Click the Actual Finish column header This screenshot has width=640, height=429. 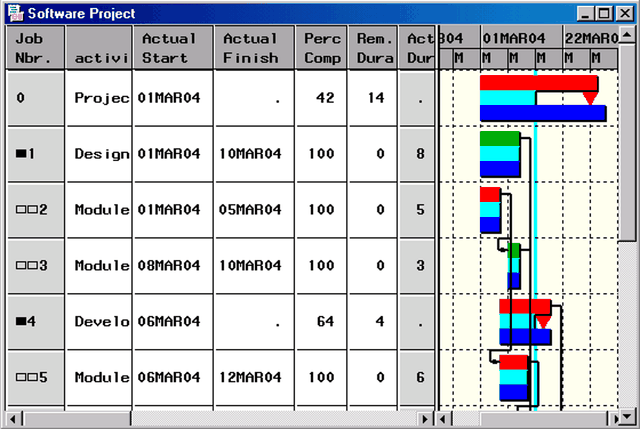point(254,48)
